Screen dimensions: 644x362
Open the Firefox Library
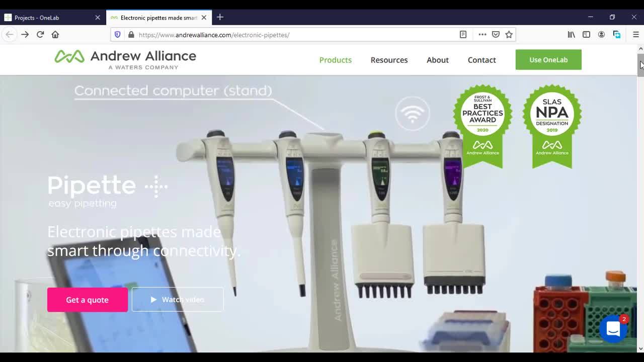572,35
